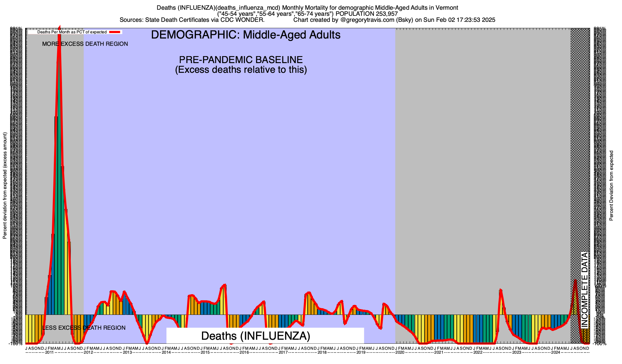The height and width of the screenshot is (364, 622).
Task: Select the 2018 year marker on x-axis
Action: pyautogui.click(x=322, y=352)
